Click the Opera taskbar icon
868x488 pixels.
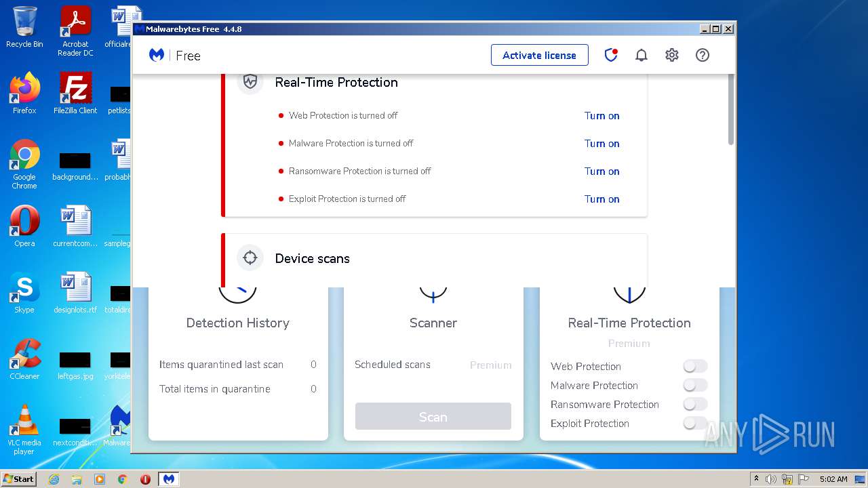pyautogui.click(x=145, y=479)
